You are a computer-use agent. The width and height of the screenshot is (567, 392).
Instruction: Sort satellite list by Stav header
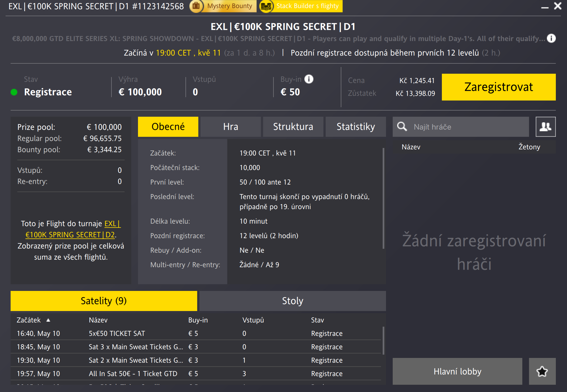[x=317, y=320]
